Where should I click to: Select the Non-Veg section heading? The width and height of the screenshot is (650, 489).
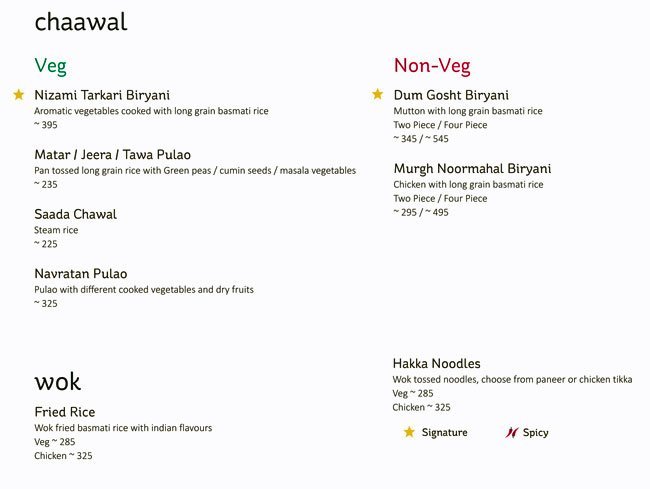coord(431,66)
